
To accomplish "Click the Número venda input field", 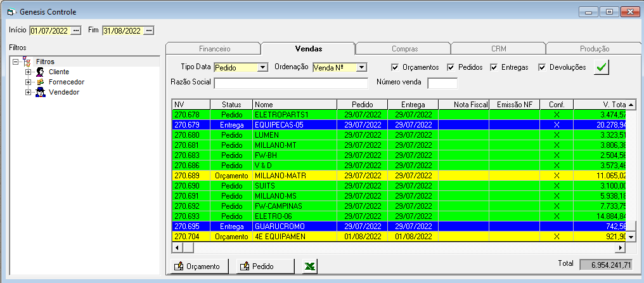I will [442, 83].
